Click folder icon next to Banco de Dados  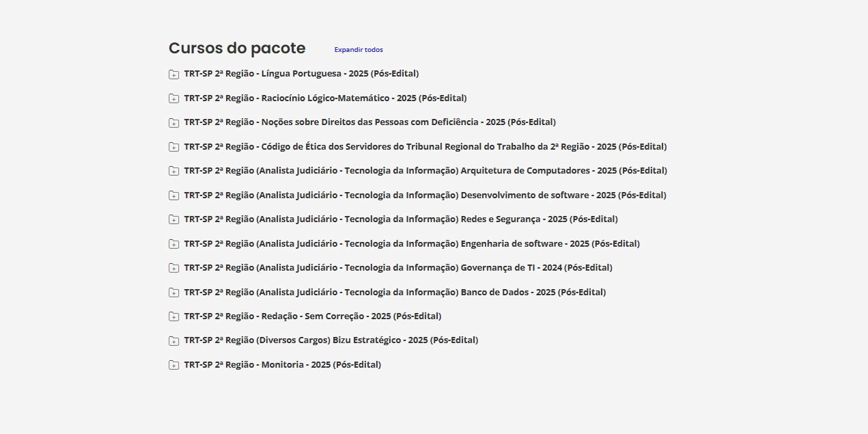pos(173,293)
